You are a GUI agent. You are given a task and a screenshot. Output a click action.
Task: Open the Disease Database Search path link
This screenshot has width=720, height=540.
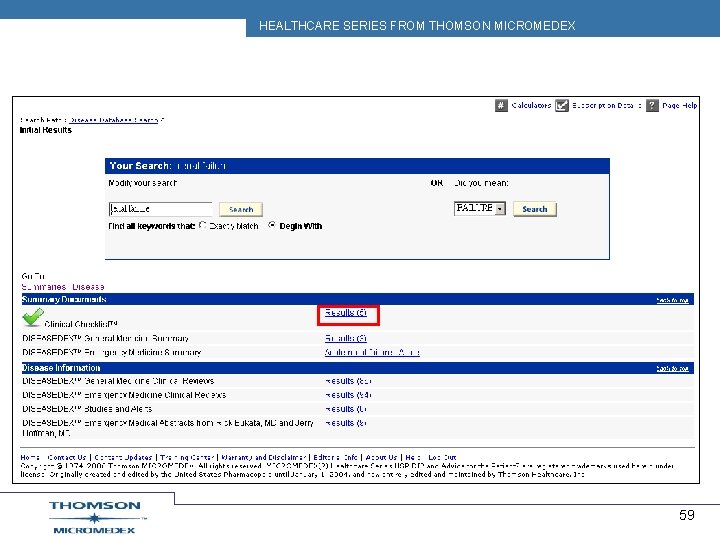click(x=114, y=120)
